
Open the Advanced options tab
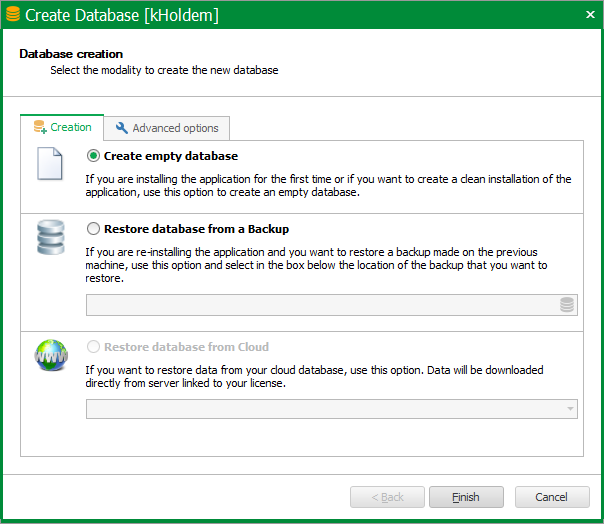tap(167, 128)
